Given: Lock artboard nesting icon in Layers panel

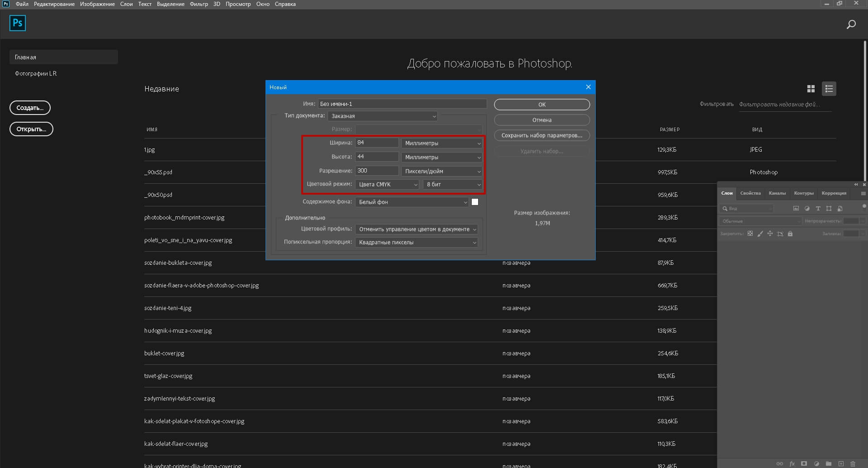Looking at the screenshot, I should 780,234.
